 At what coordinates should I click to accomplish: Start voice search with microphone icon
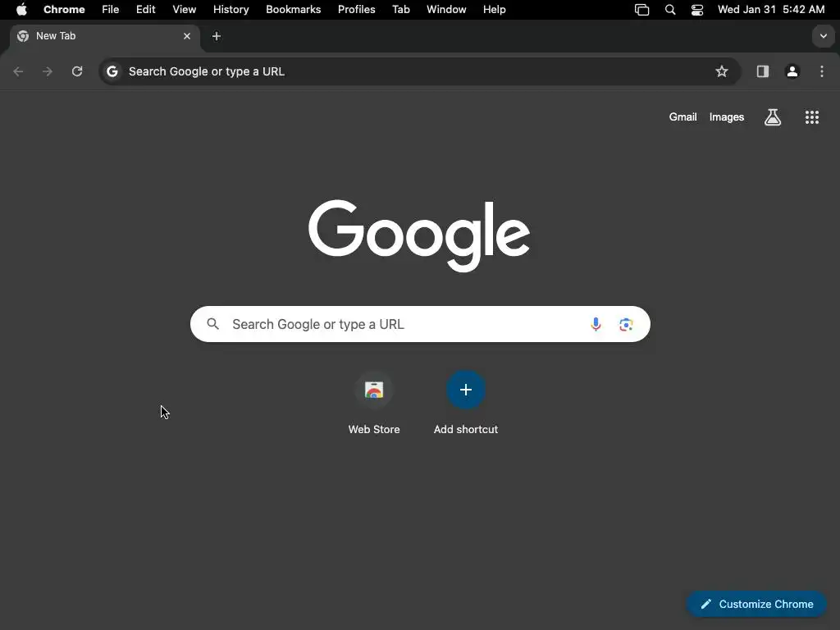coord(596,324)
